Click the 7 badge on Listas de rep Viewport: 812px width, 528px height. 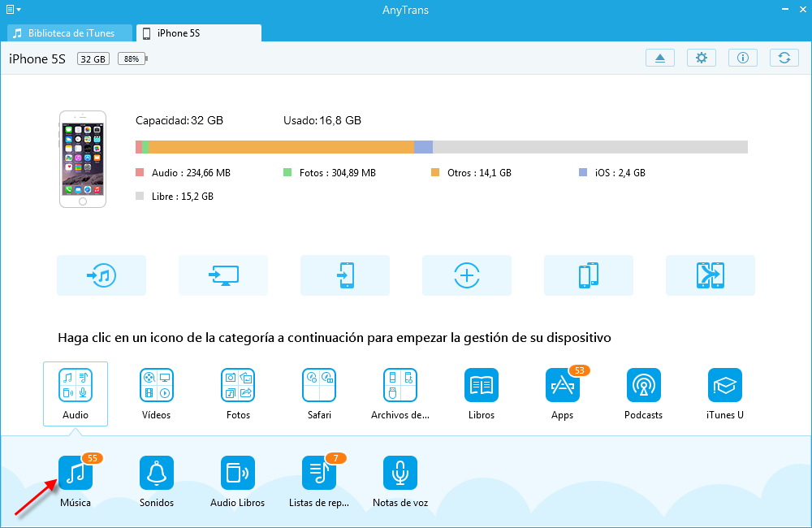335,458
